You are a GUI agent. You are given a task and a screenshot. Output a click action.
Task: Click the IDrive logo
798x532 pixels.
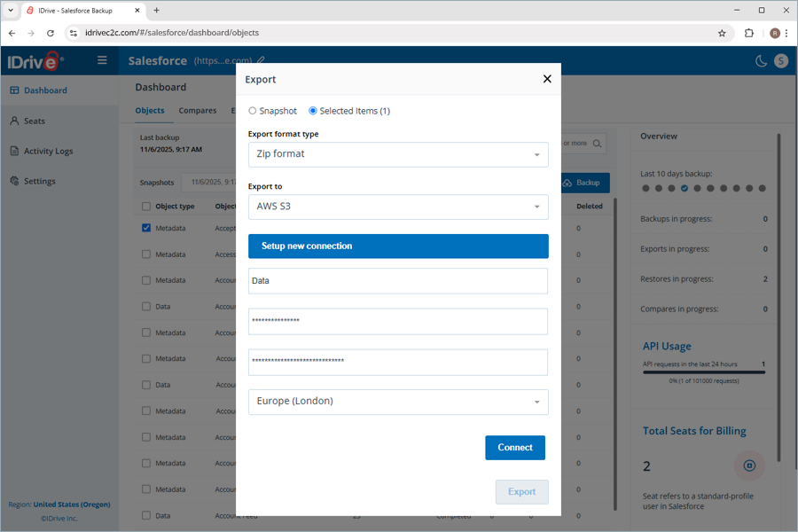35,61
